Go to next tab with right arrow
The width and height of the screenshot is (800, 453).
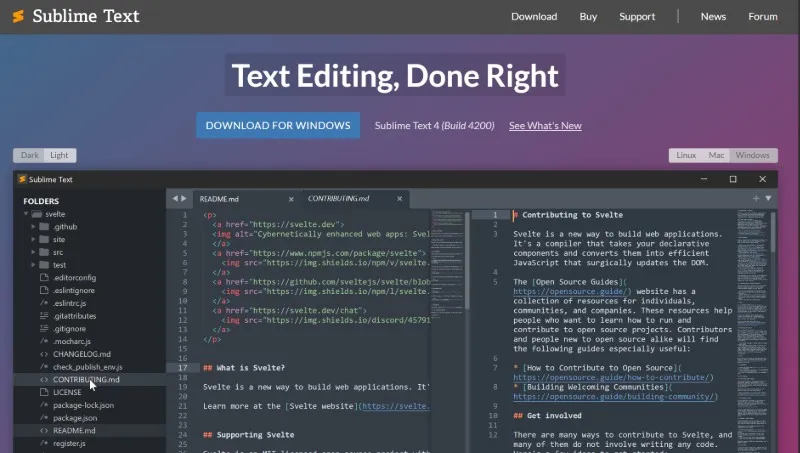coord(184,198)
